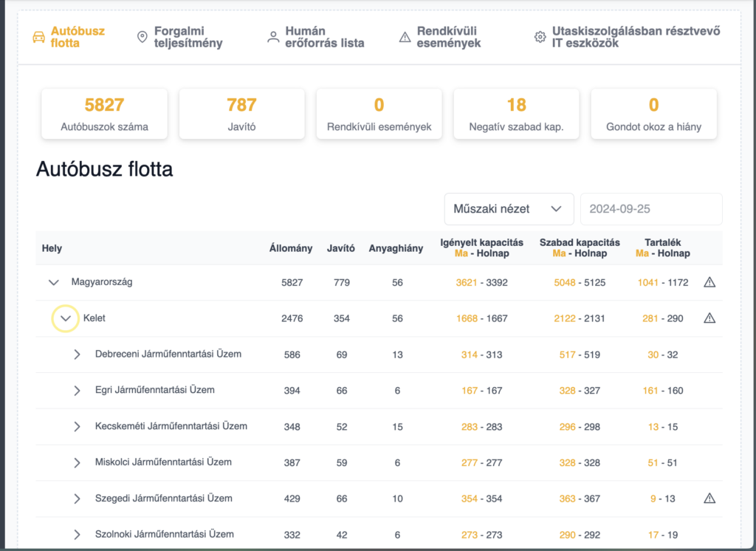Click the bus icon beside Autóbusz flotta

38,37
